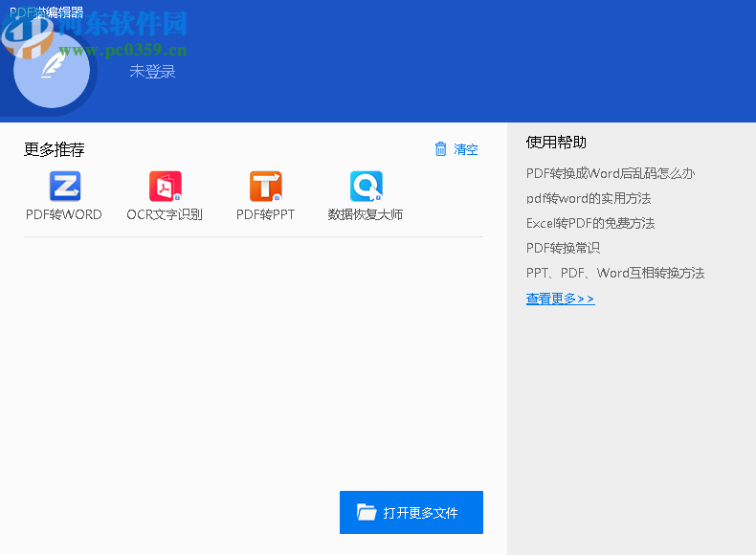Open help article PDF转换常识
This screenshot has height=555, width=756.
pyautogui.click(x=563, y=248)
